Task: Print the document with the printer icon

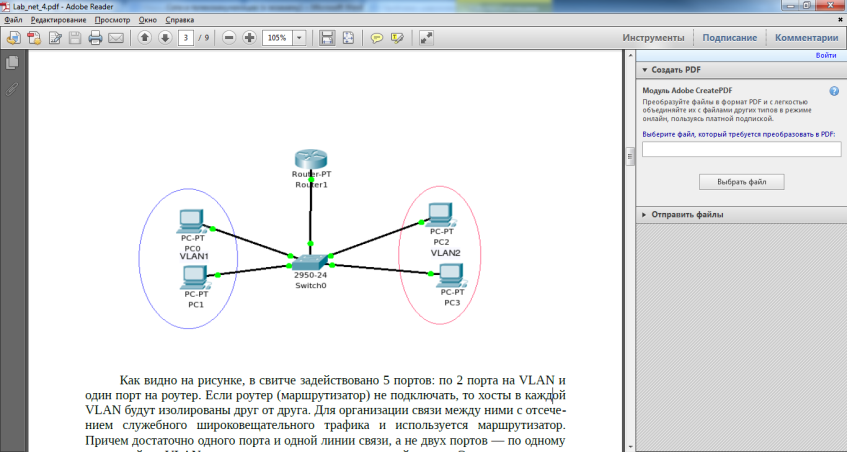Action: (96, 38)
